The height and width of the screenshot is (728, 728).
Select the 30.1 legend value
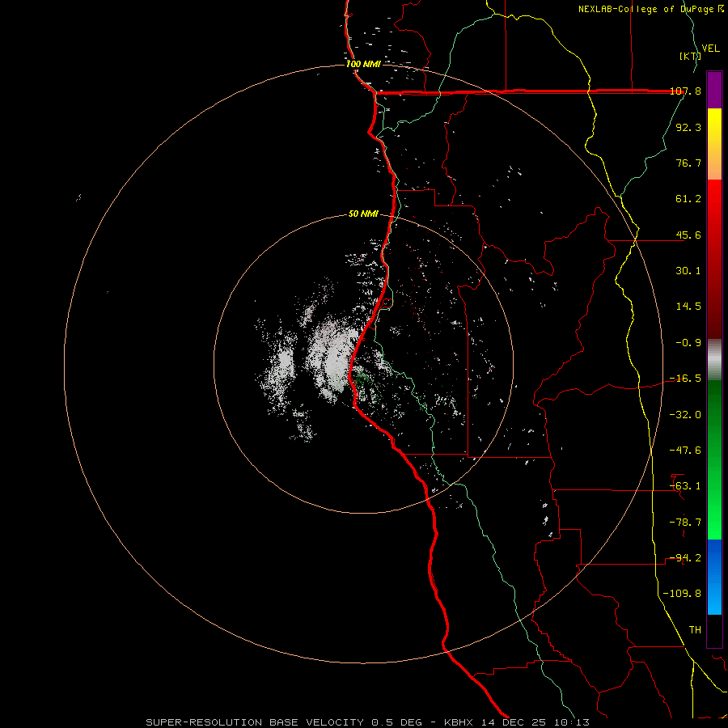click(688, 271)
